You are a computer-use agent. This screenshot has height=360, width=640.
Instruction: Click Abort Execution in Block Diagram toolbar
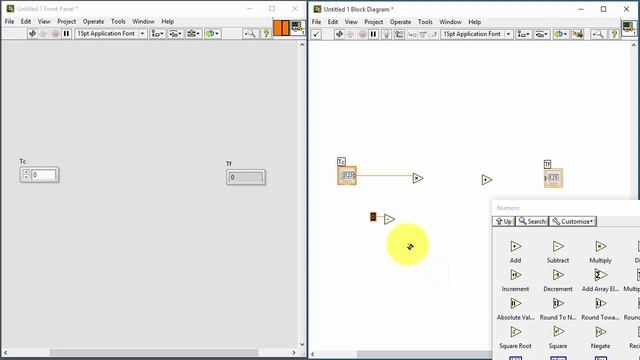pyautogui.click(x=362, y=34)
